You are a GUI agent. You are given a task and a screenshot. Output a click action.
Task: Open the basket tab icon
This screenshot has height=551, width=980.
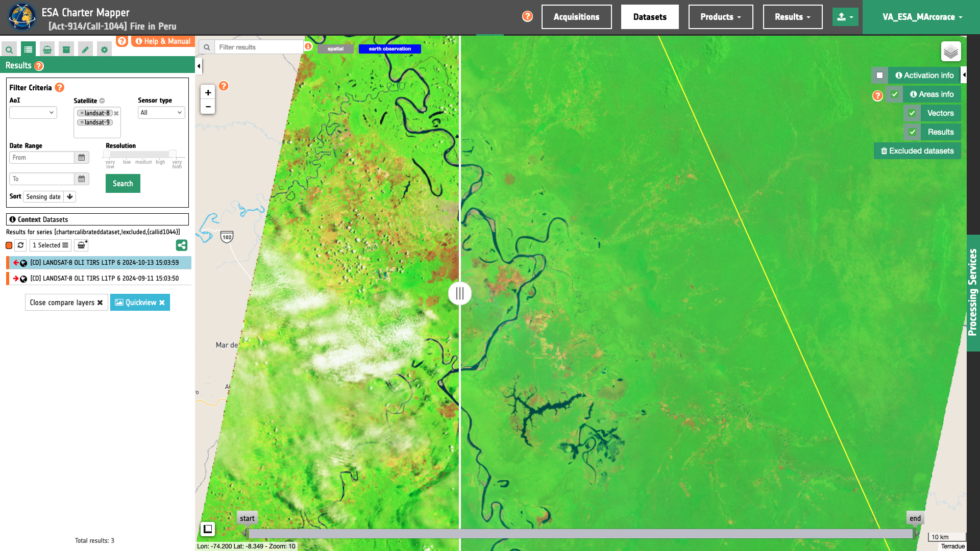tap(47, 49)
